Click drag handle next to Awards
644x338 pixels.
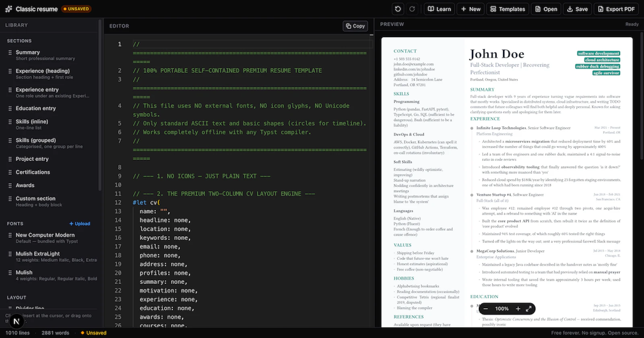tap(10, 185)
